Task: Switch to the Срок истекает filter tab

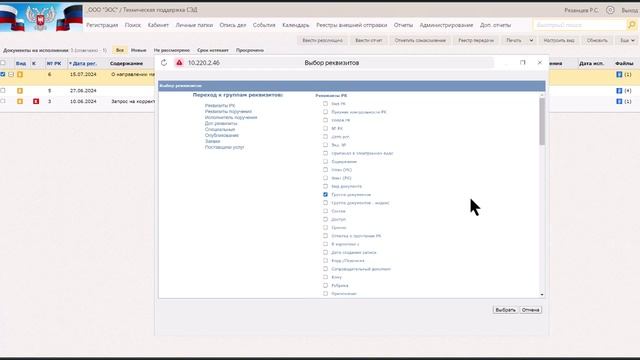Action: tap(213, 50)
